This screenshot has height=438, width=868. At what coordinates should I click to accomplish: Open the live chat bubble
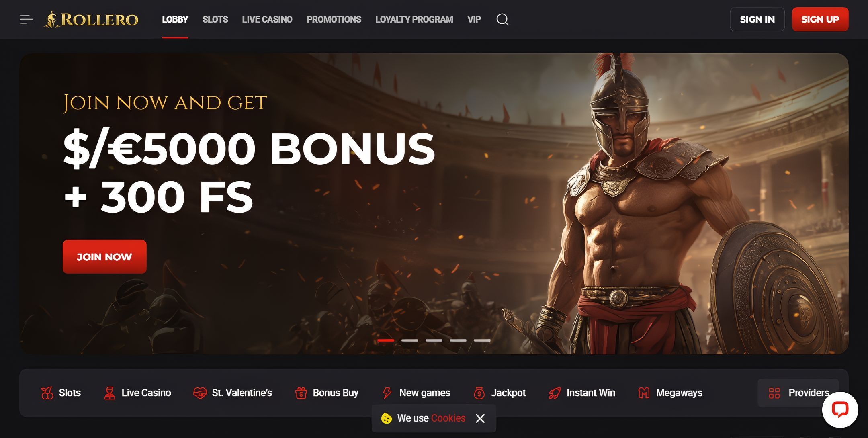coord(840,409)
